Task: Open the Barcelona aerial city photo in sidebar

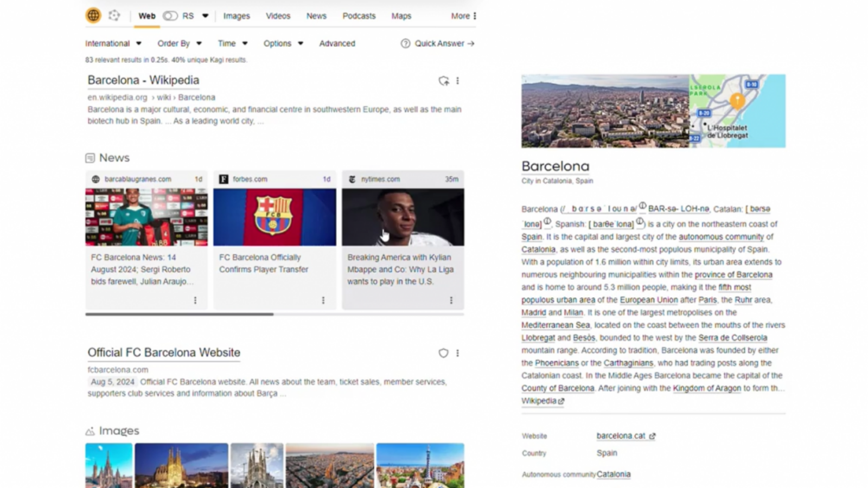Action: [605, 111]
